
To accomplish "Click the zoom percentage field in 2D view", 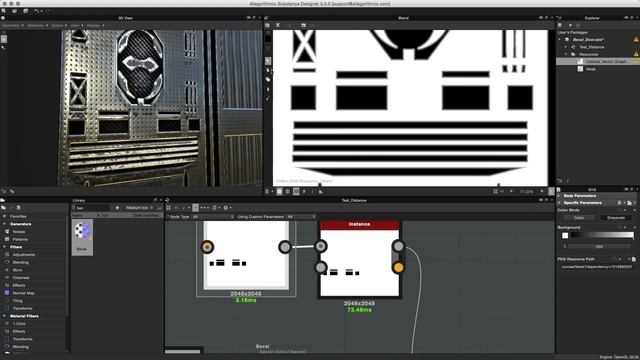I will [x=526, y=191].
